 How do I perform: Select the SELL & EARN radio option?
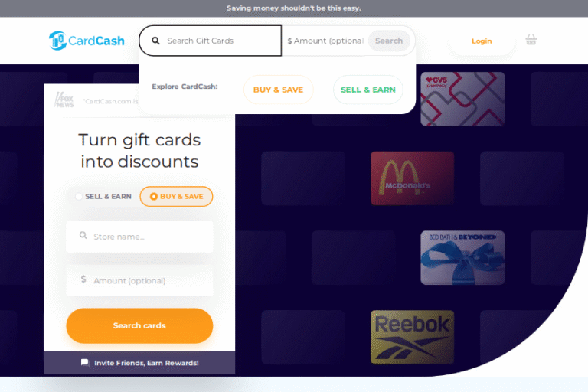click(x=104, y=197)
